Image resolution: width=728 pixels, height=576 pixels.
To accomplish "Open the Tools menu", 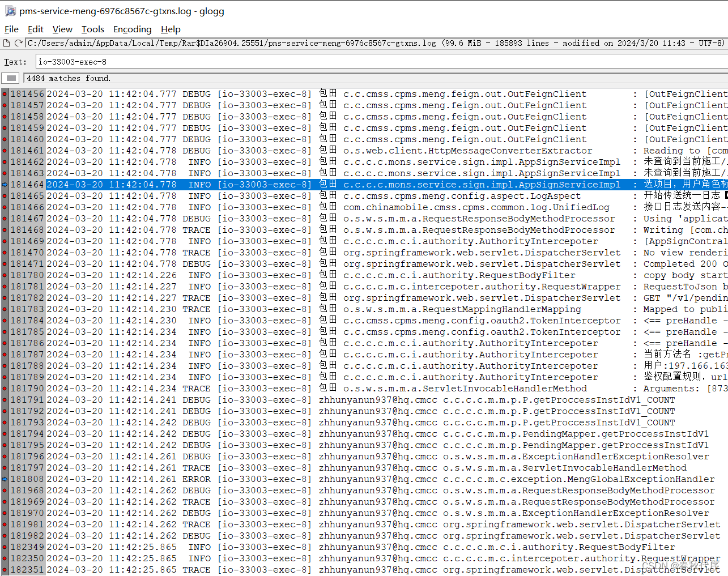I will [92, 29].
